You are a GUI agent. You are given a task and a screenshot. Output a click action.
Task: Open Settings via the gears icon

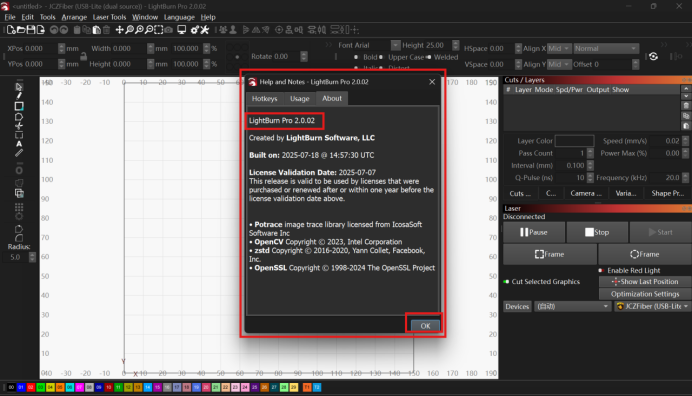tap(195, 30)
